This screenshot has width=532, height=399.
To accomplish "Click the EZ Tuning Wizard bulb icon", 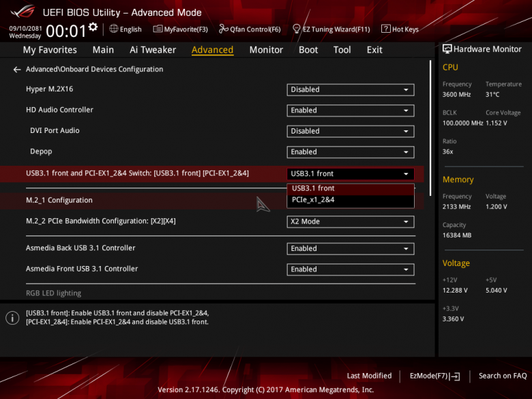I will tap(296, 29).
